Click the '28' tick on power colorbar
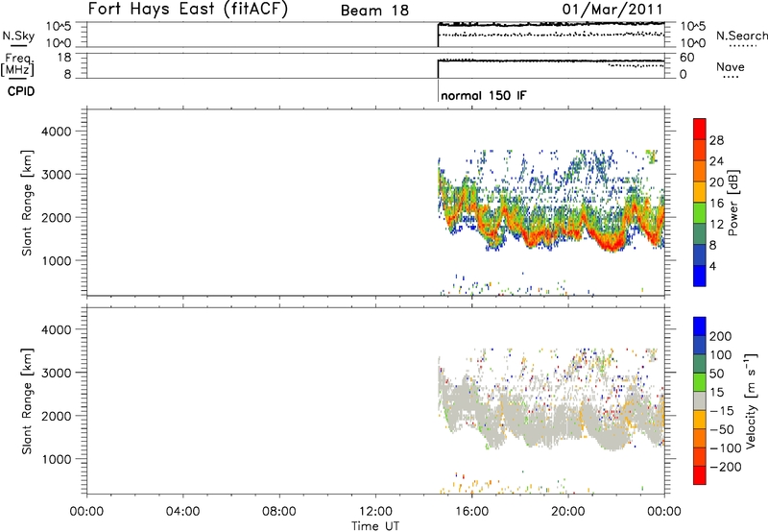Image resolution: width=768 pixels, height=532 pixels. (x=716, y=140)
